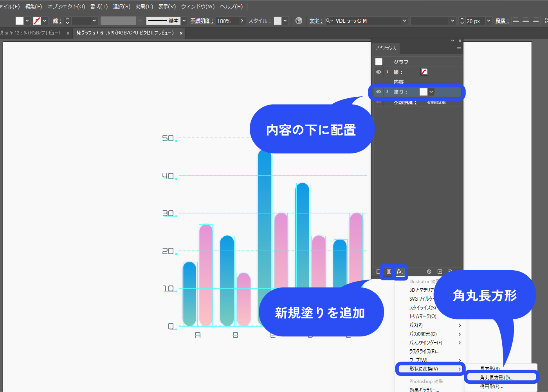Click the stroke weight stepper arrows
548x392 pixels.
click(67, 21)
